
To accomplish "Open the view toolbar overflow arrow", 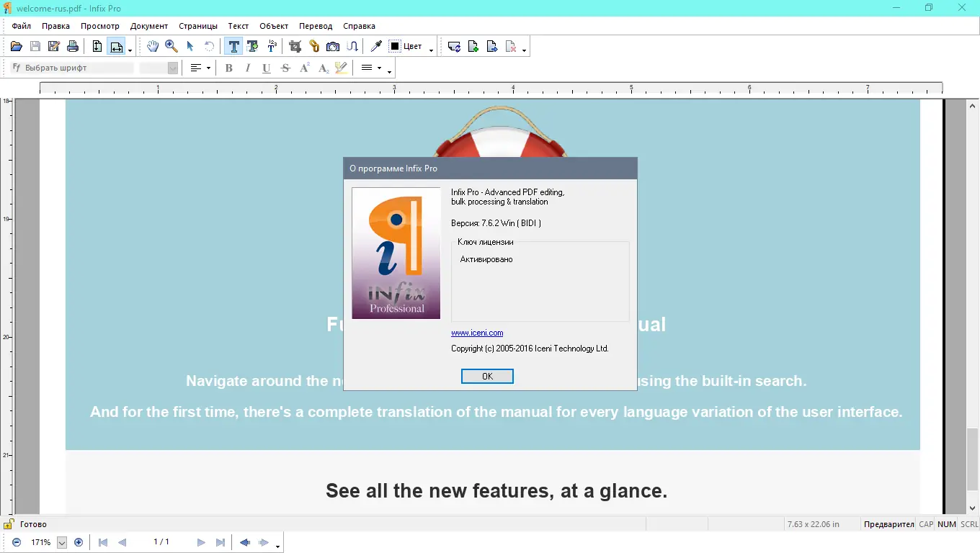I will (130, 49).
